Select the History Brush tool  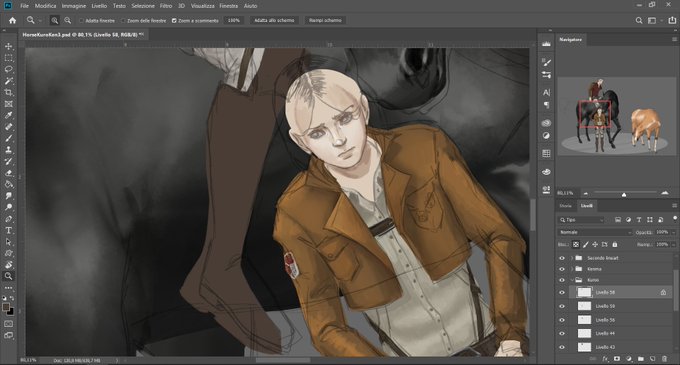point(8,161)
